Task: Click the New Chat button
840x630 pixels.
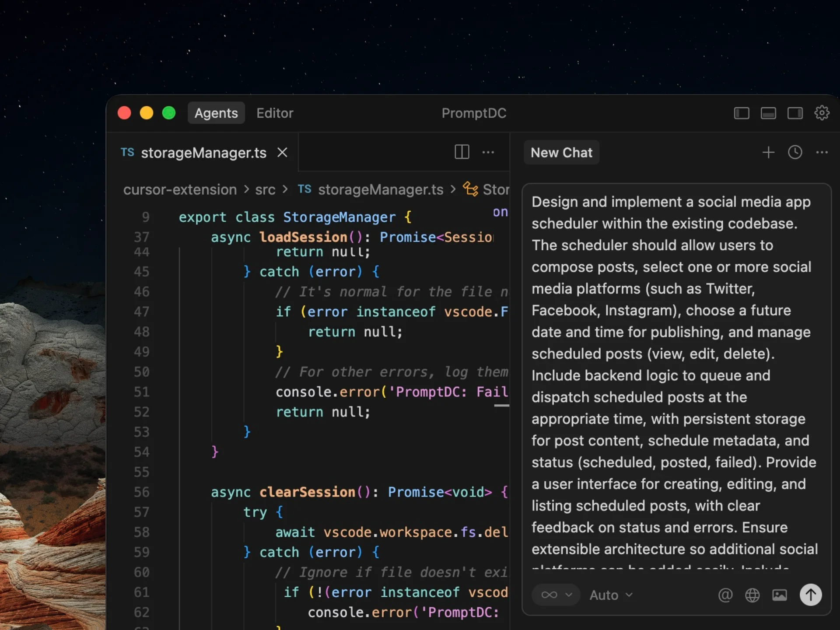Action: [561, 152]
